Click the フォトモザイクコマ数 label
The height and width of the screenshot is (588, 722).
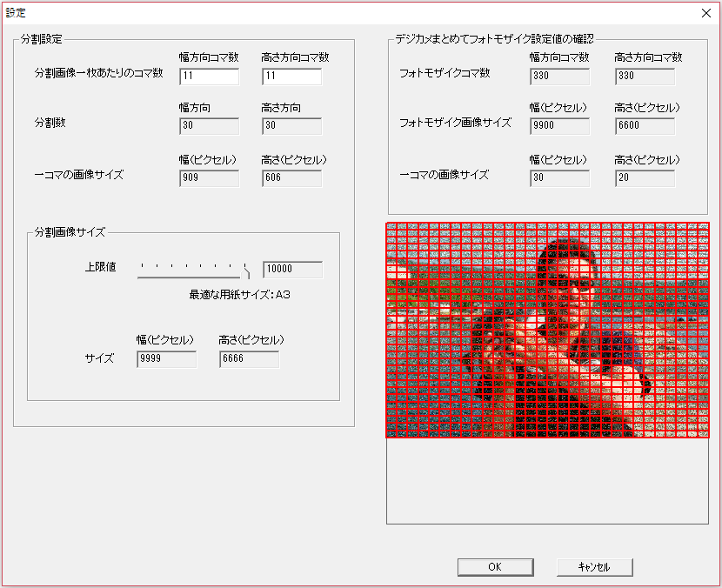tap(445, 73)
